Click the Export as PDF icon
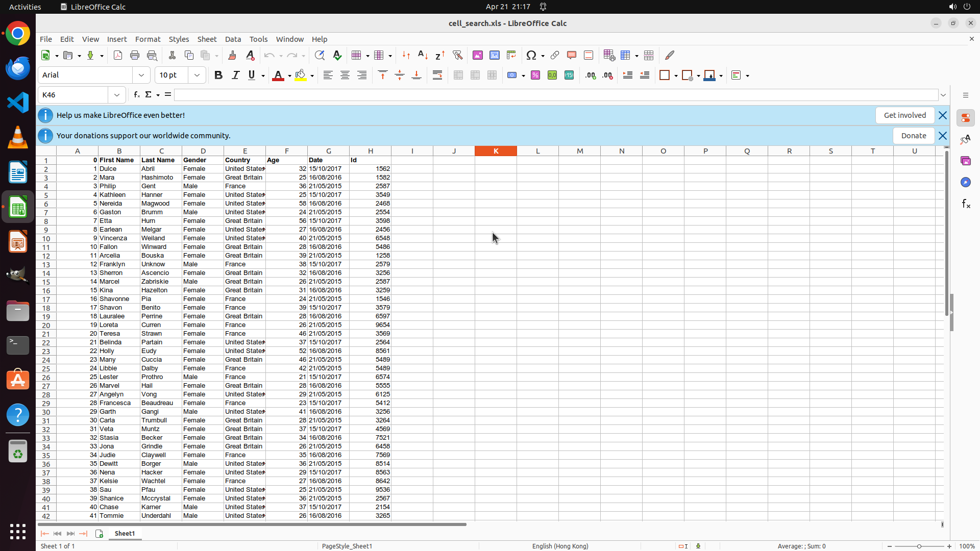 [118, 55]
